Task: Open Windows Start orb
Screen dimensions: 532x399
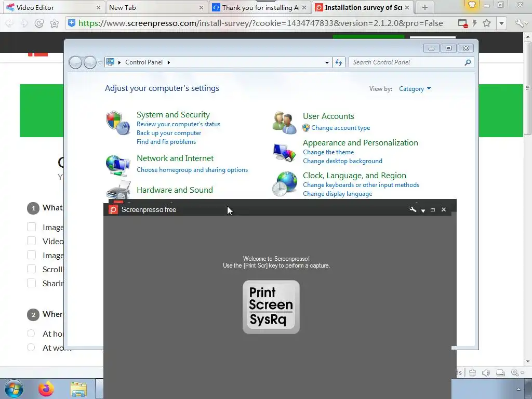Action: click(x=14, y=389)
